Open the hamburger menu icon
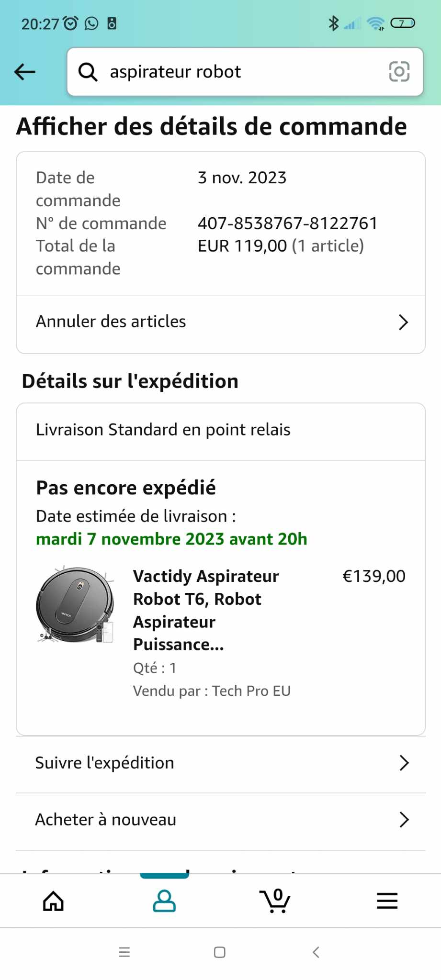The image size is (441, 980). click(387, 901)
